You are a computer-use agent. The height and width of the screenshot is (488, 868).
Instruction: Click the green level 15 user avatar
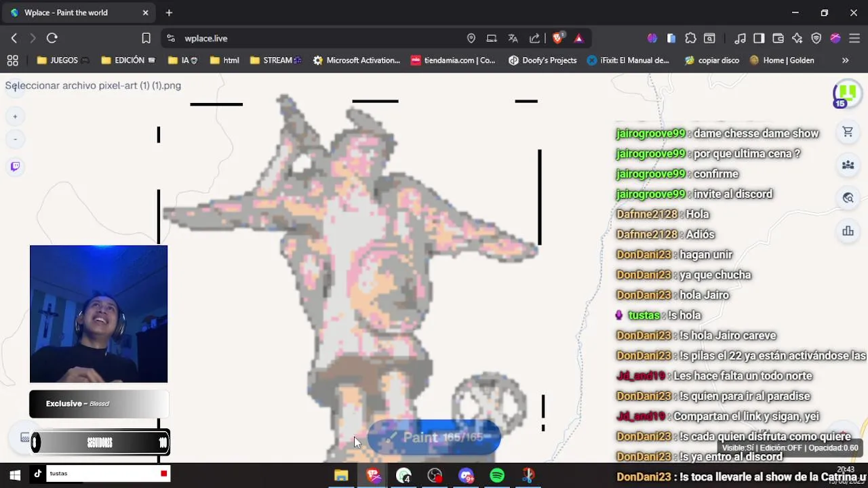click(x=846, y=94)
